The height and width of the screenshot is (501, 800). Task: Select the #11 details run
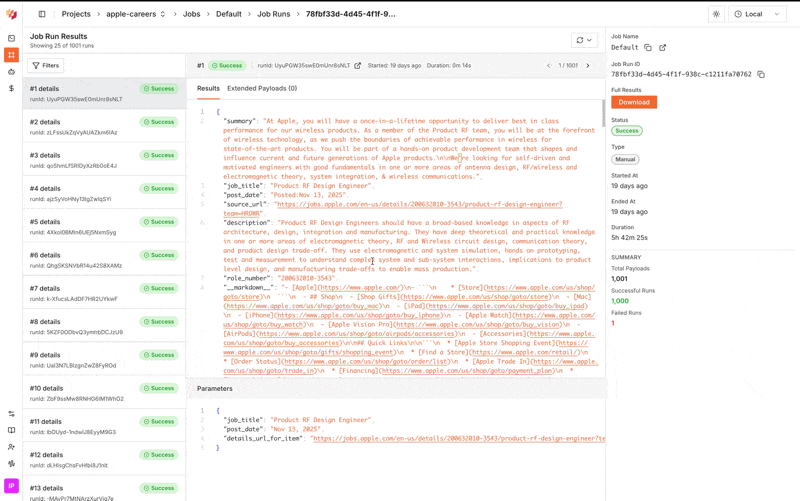[104, 426]
